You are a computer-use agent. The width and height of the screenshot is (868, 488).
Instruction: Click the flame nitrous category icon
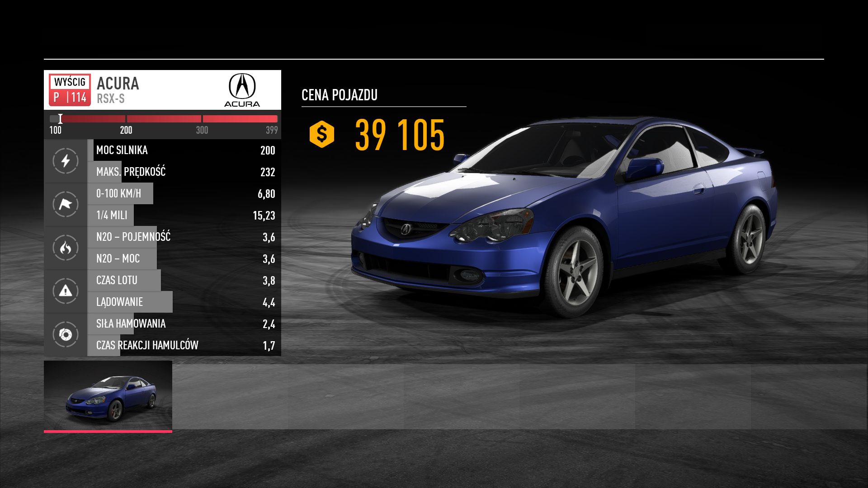click(66, 248)
